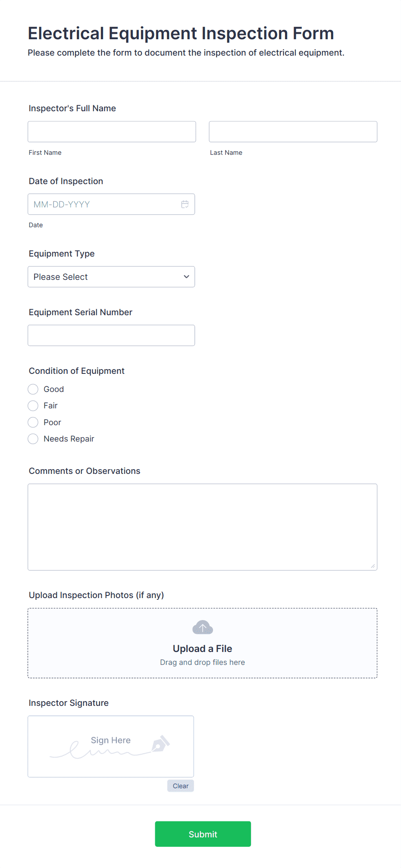Click the First Name input field
This screenshot has width=401, height=868.
pyautogui.click(x=111, y=132)
